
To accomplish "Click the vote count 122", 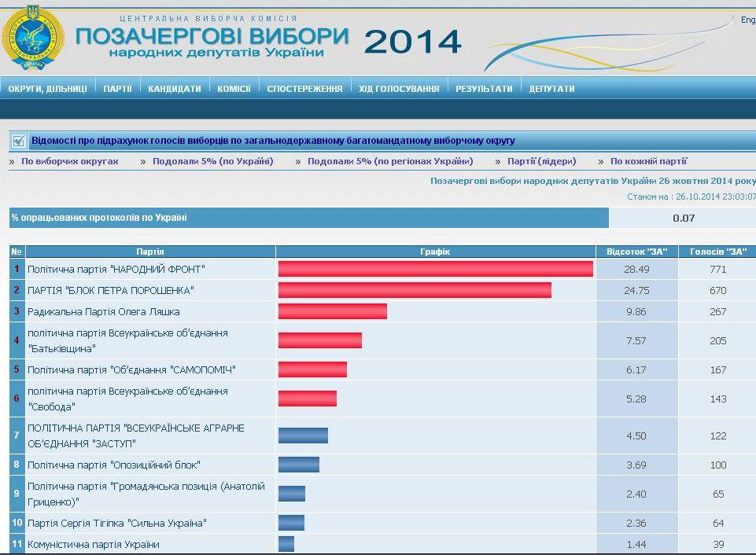I will [x=718, y=436].
